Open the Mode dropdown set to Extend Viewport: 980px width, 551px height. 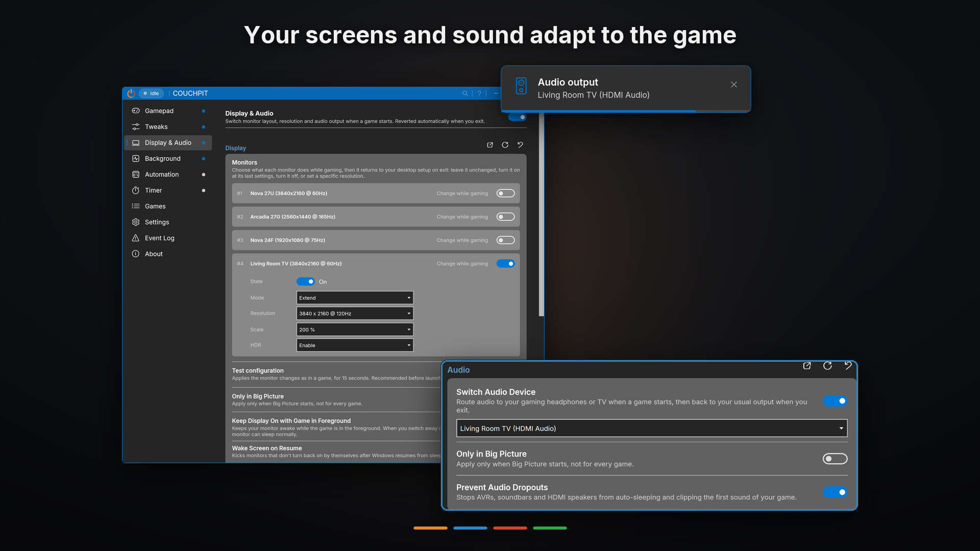355,298
